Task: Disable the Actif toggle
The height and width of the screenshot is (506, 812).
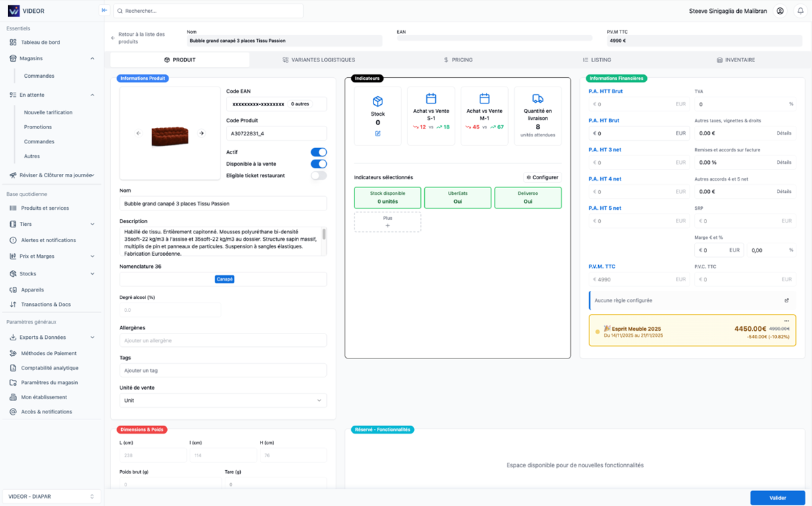Action: pos(318,152)
